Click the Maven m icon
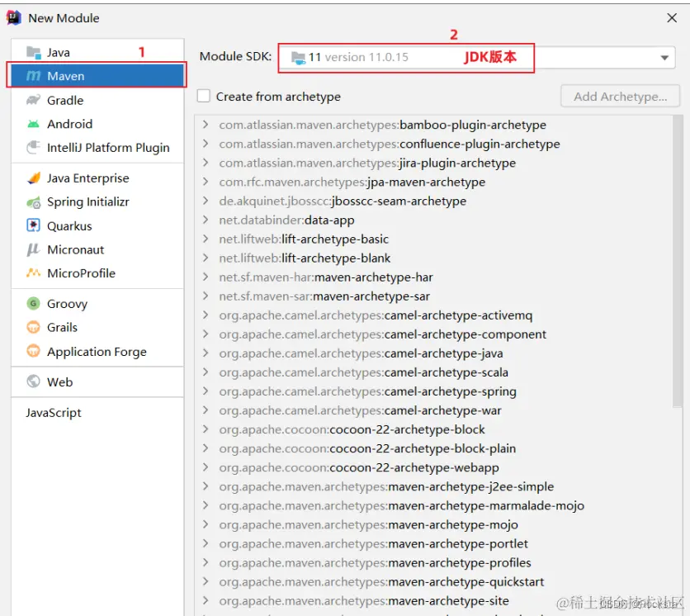The image size is (690, 616). (34, 76)
